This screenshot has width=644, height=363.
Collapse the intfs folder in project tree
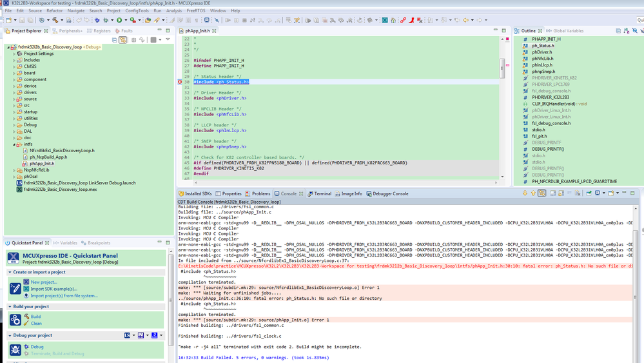(x=14, y=144)
